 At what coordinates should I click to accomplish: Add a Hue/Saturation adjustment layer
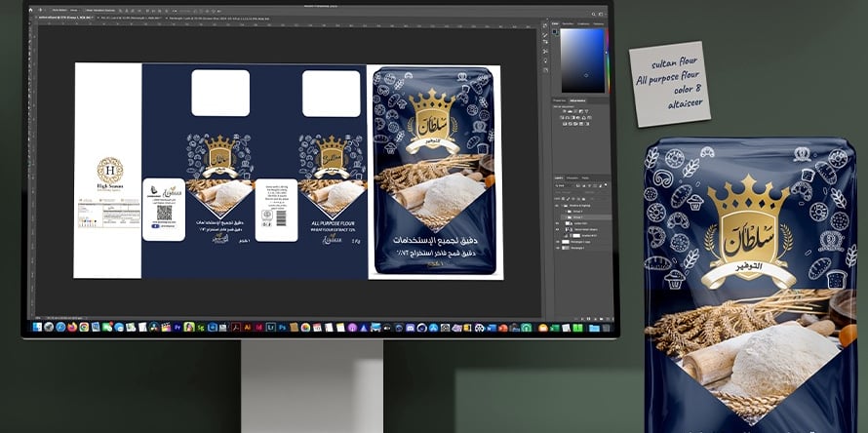coord(562,118)
